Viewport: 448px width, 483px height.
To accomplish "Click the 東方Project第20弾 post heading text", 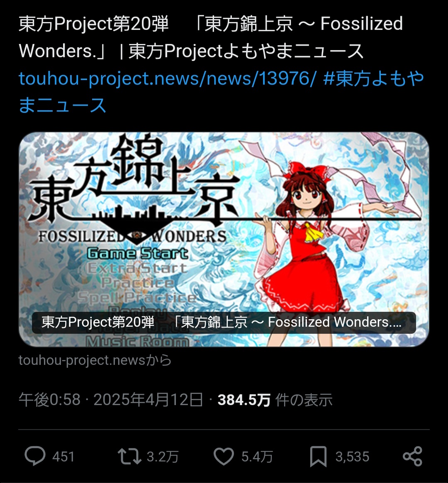I will click(x=94, y=24).
